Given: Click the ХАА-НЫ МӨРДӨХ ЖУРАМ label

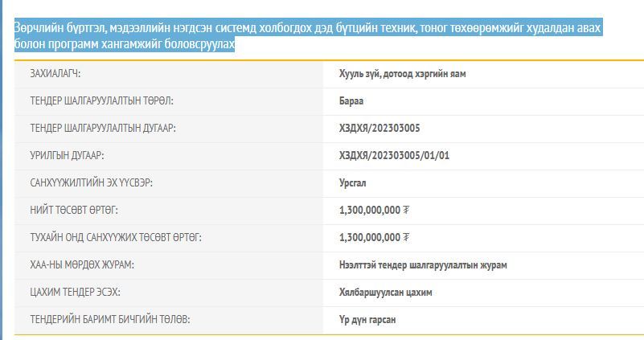Looking at the screenshot, I should click(82, 265).
